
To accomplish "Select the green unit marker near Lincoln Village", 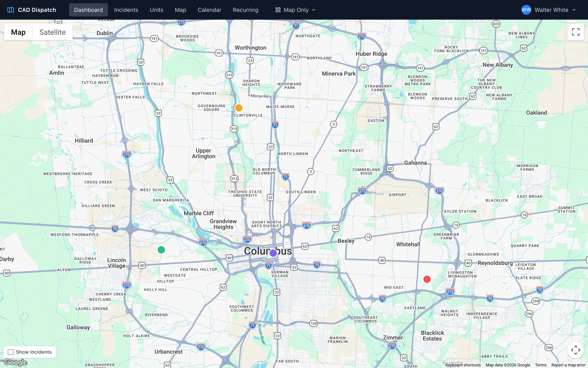I will 161,250.
